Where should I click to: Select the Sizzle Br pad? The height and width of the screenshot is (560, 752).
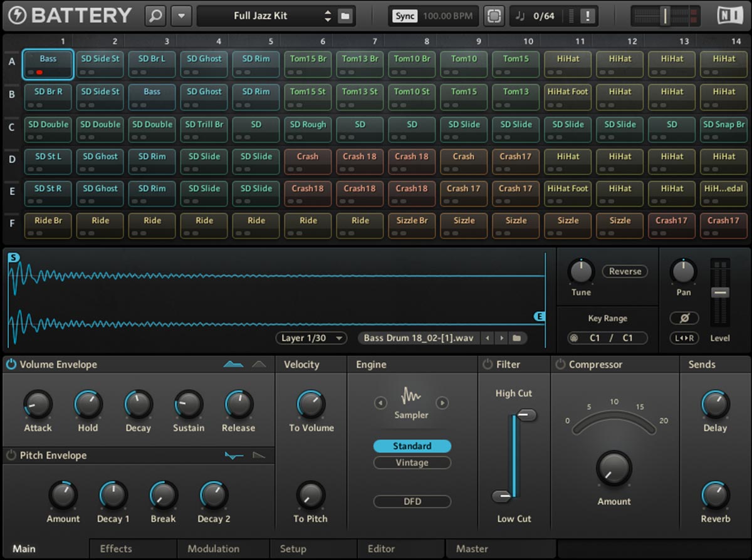[x=412, y=226]
